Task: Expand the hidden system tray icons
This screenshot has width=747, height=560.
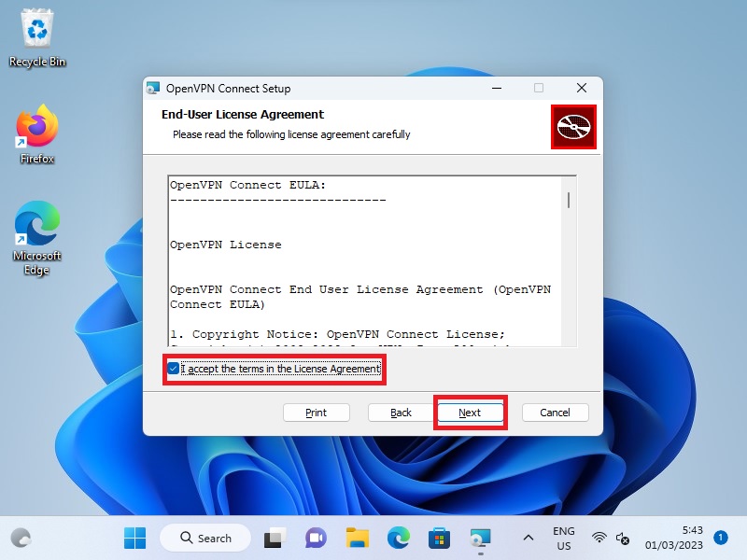Action: (x=528, y=538)
